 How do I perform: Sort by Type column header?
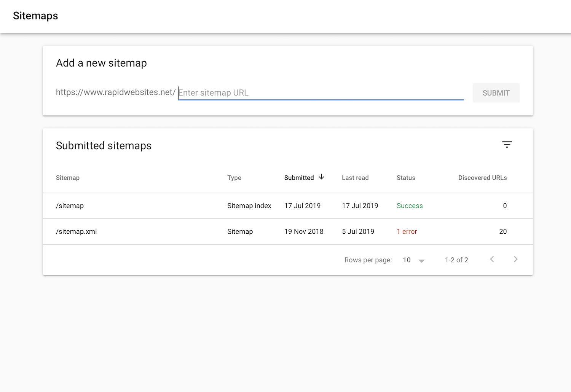point(234,178)
